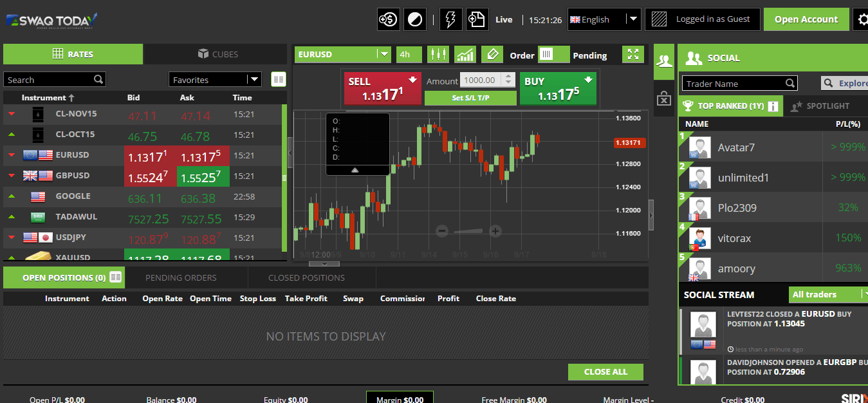The image size is (868, 403).
Task: Expand the chart to fullscreen
Action: 633,55
